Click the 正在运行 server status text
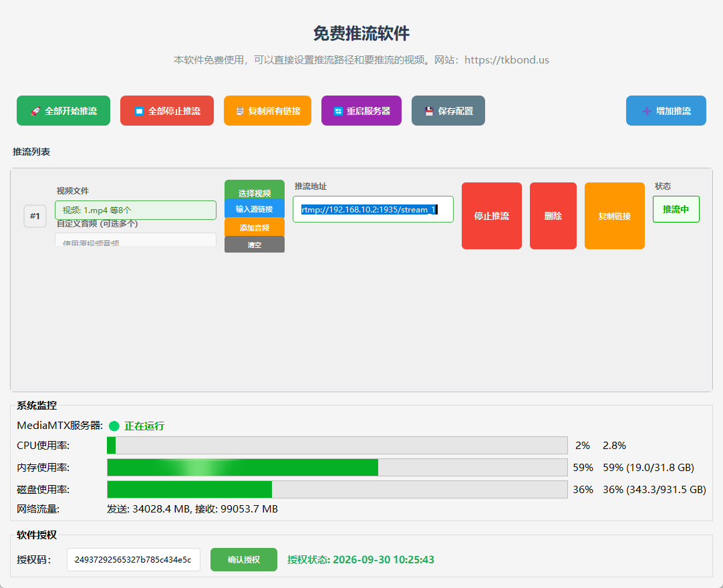The image size is (723, 588). pos(144,426)
